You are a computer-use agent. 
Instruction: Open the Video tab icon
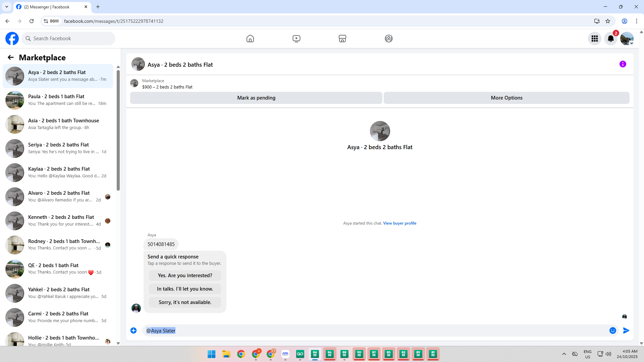tap(297, 39)
